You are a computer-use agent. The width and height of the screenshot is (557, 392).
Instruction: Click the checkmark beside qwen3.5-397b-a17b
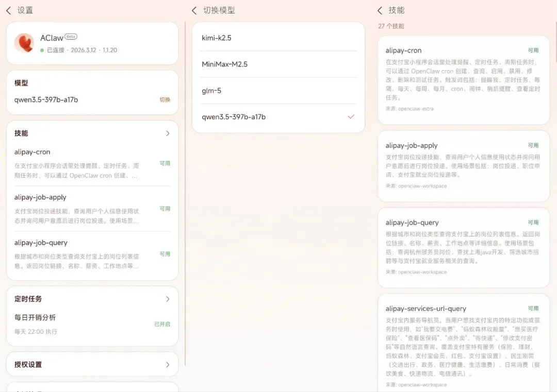(x=351, y=117)
